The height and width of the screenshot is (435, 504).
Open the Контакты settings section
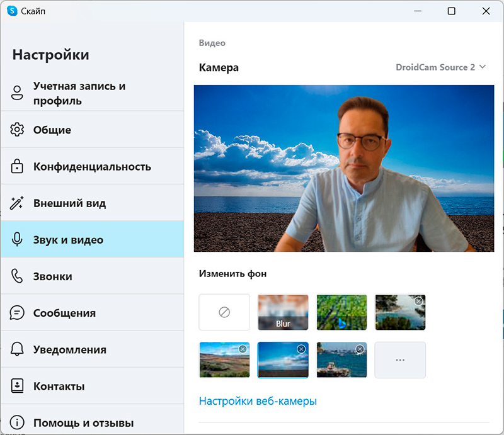pyautogui.click(x=59, y=386)
